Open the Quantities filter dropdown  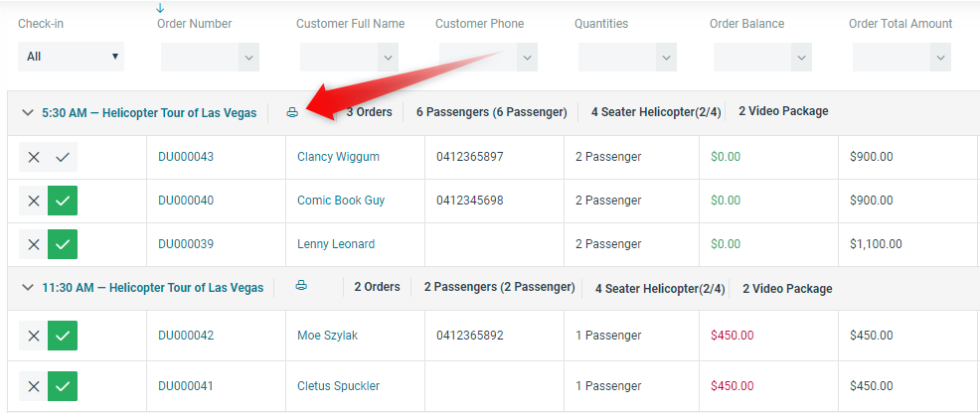coord(666,58)
